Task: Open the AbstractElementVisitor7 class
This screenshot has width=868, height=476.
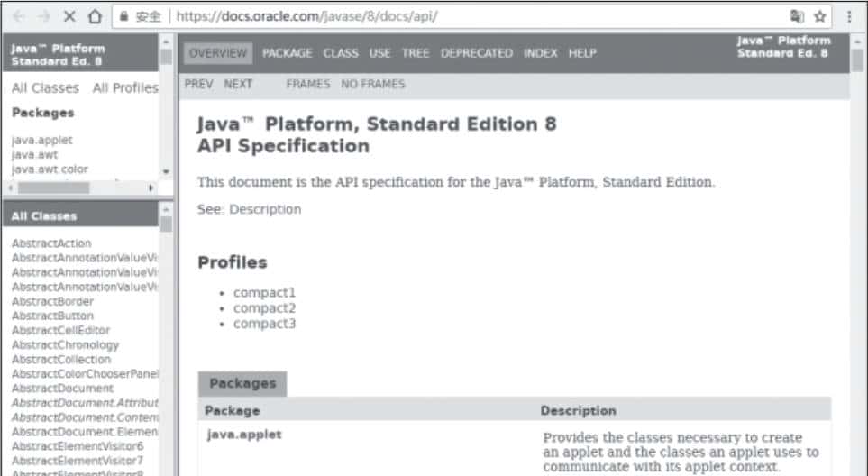Action: (78, 460)
